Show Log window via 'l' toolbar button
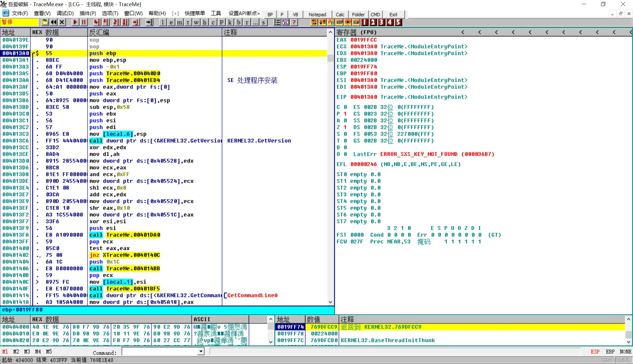Viewport: 633px width, 364px height. point(163,22)
